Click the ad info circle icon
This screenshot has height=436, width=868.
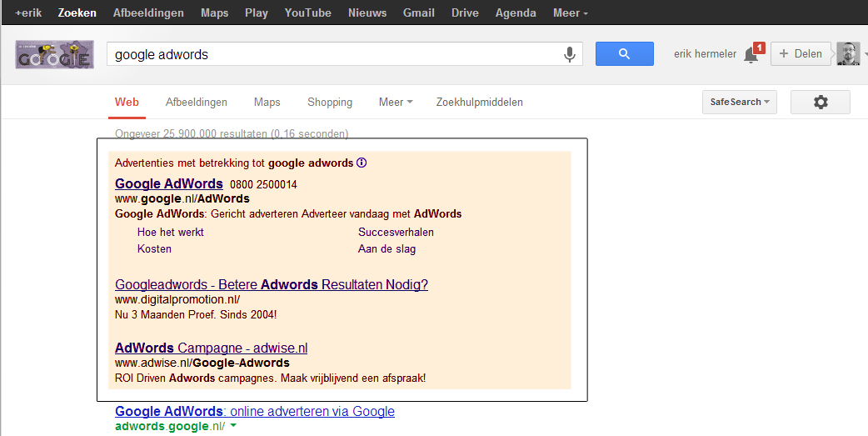(362, 163)
